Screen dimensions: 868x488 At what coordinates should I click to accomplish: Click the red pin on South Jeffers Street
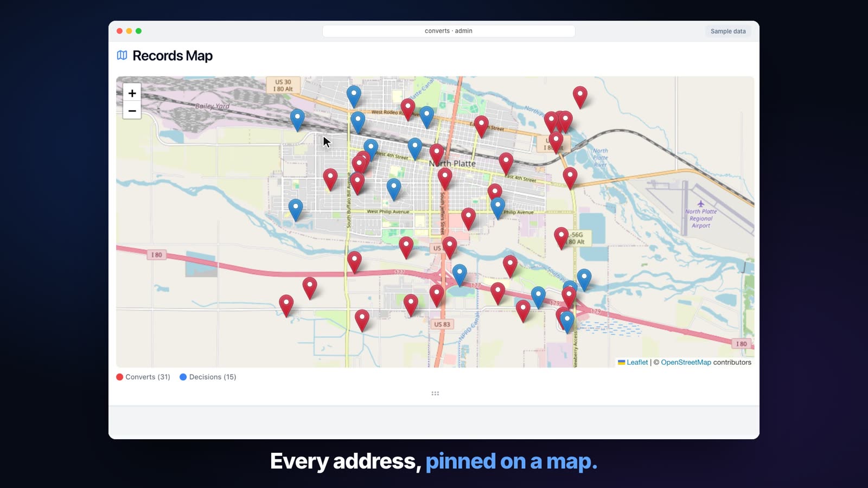(x=445, y=178)
